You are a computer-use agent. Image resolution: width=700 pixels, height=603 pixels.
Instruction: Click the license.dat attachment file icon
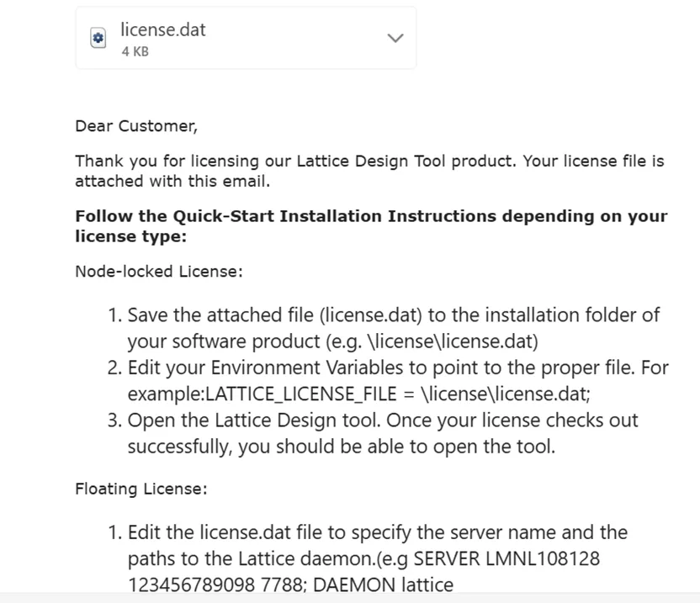pos(98,38)
